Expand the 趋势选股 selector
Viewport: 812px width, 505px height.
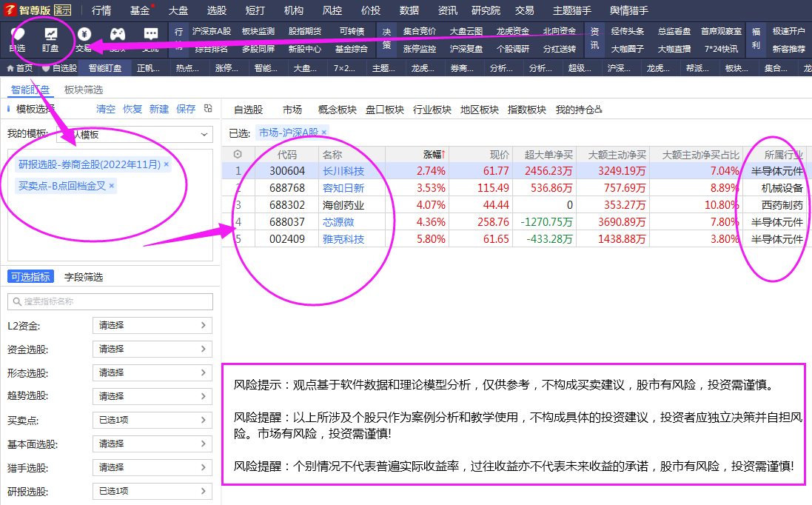(152, 396)
